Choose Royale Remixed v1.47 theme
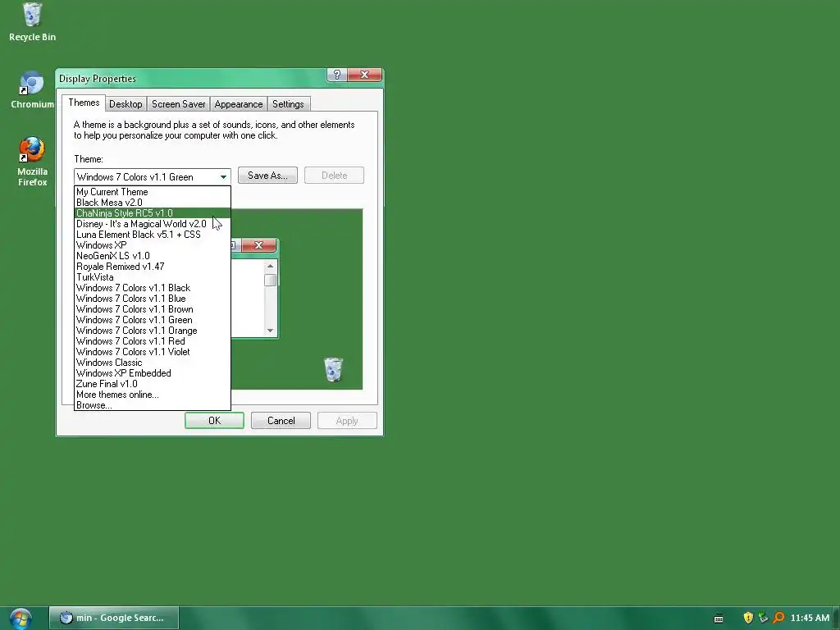This screenshot has height=630, width=840. pos(153,267)
